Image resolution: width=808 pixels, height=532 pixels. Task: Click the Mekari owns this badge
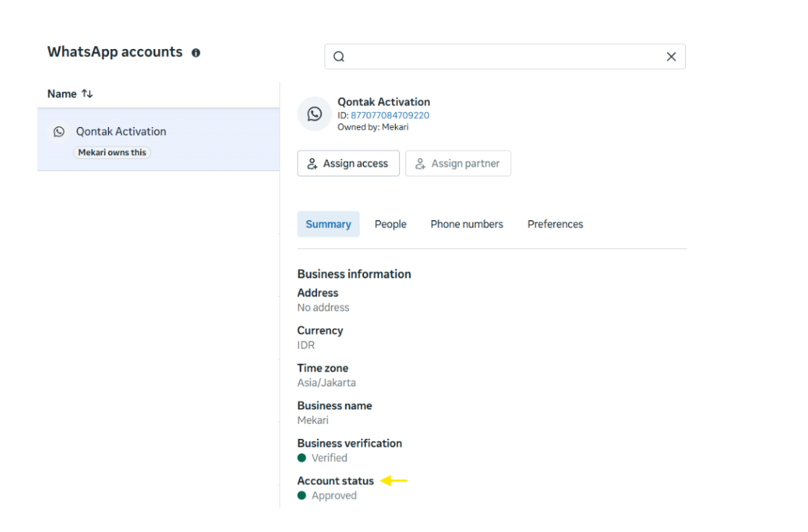coord(112,152)
